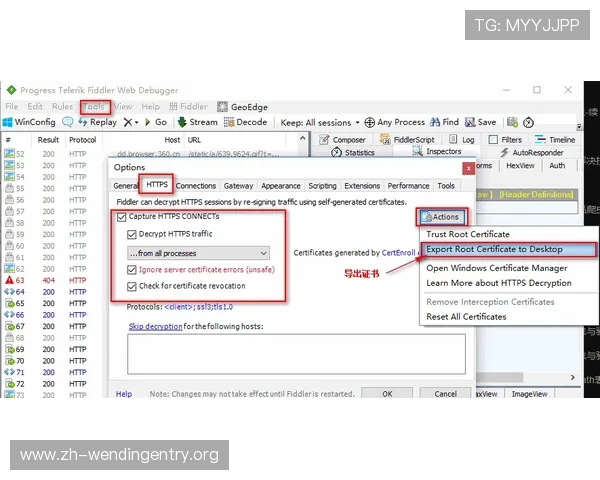The width and height of the screenshot is (600, 480).
Task: Click the OK button in Options
Action: 388,394
